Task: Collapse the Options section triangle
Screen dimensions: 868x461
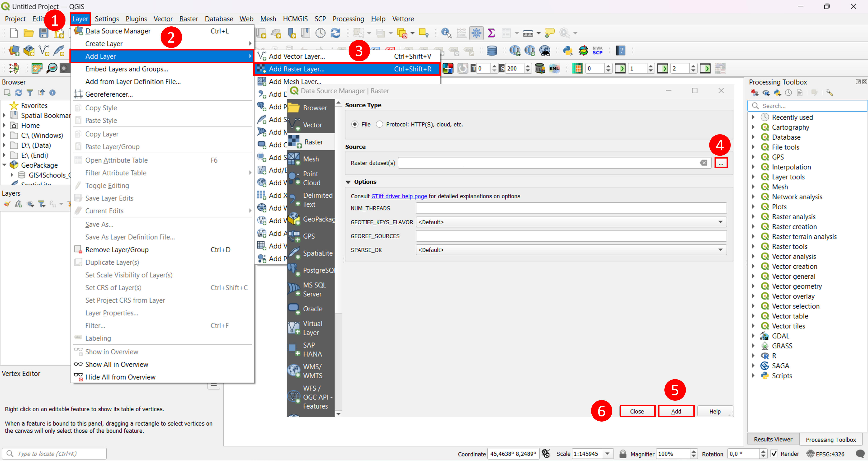Action: [348, 182]
